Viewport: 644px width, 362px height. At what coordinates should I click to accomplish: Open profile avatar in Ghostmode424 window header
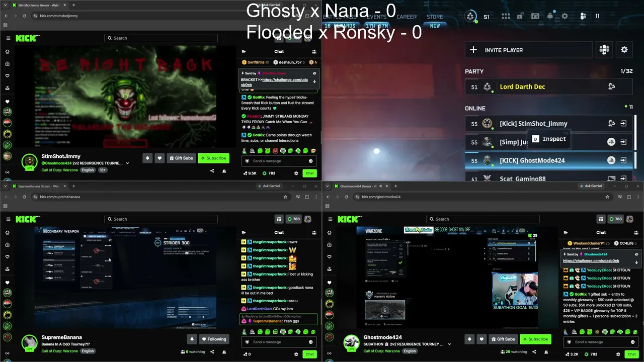pyautogui.click(x=630, y=219)
